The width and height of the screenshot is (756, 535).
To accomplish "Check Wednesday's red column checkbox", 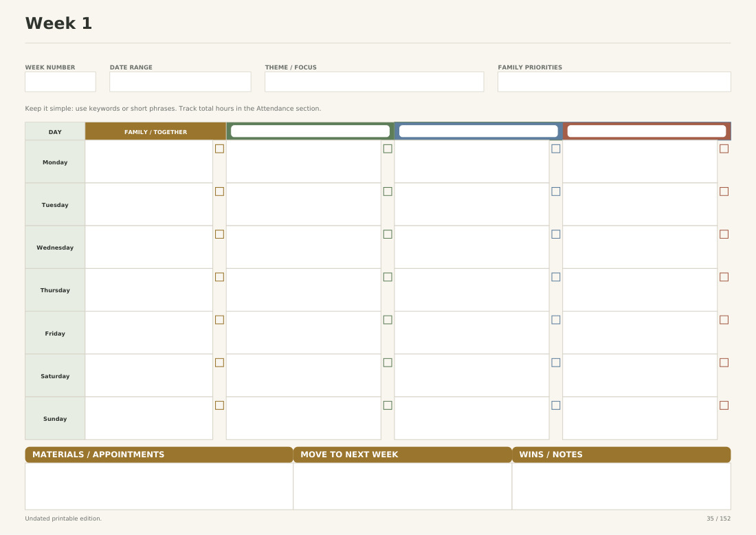I will [724, 234].
